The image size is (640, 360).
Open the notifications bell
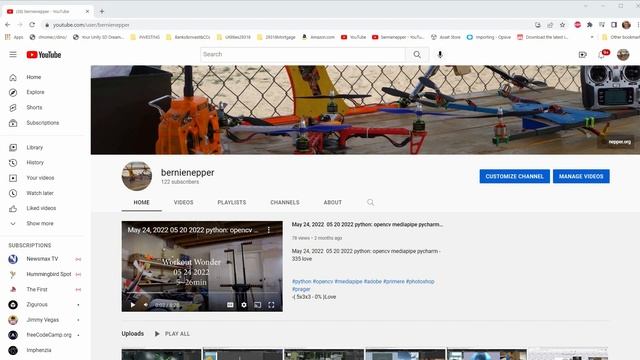click(602, 55)
